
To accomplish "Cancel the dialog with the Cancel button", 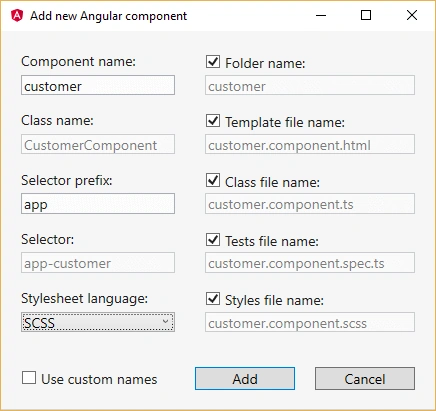I will pos(365,379).
